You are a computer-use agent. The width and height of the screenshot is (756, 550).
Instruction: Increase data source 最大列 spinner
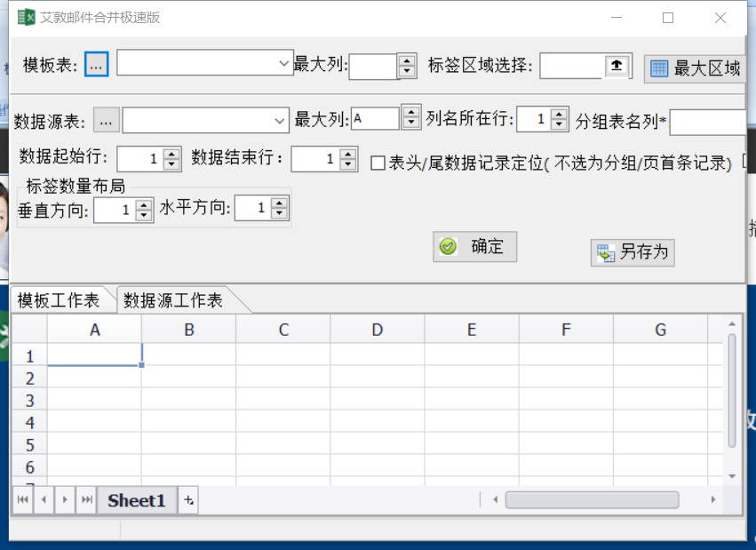[x=411, y=112]
